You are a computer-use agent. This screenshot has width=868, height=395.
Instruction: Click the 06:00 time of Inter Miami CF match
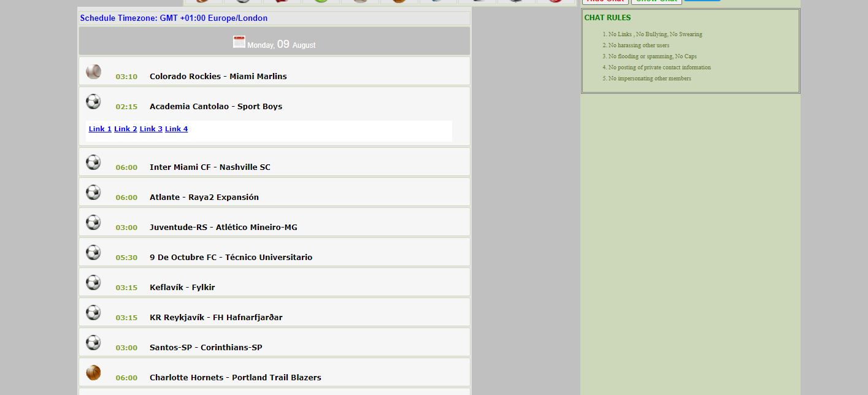pos(126,167)
